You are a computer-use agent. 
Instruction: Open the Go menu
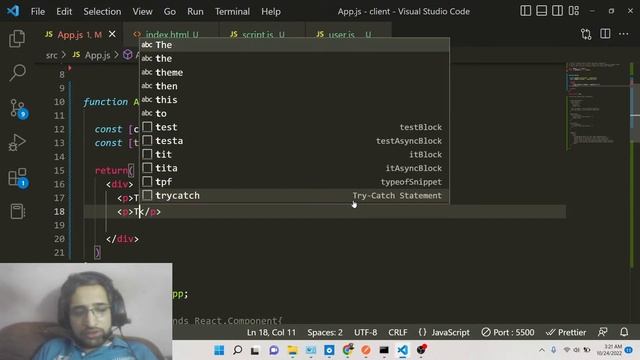click(x=170, y=11)
